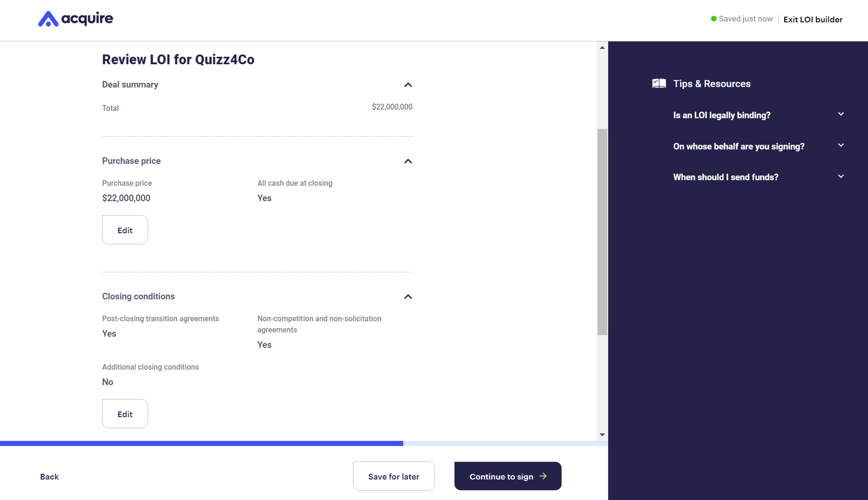This screenshot has height=500, width=868.
Task: Click the arrow on Continue to sign
Action: (543, 476)
